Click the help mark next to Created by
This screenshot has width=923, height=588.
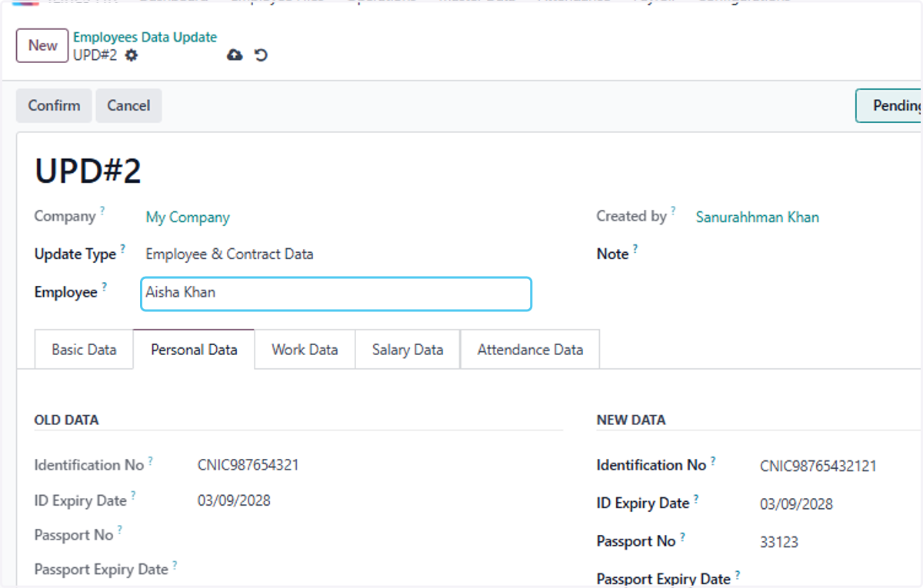(x=673, y=211)
